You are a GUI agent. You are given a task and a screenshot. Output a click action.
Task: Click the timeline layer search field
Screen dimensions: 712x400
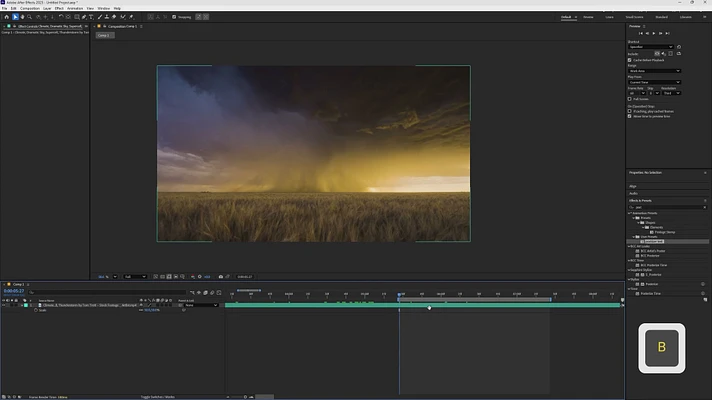click(x=107, y=292)
